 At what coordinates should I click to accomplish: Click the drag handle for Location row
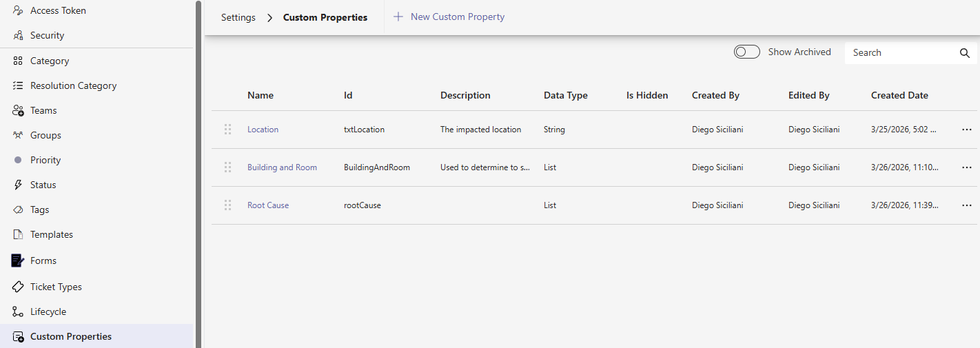coord(227,130)
